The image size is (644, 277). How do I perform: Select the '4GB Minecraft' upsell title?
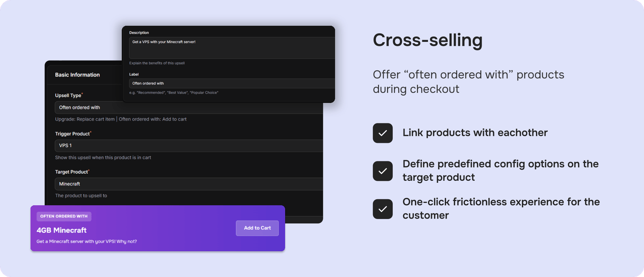[x=62, y=230]
